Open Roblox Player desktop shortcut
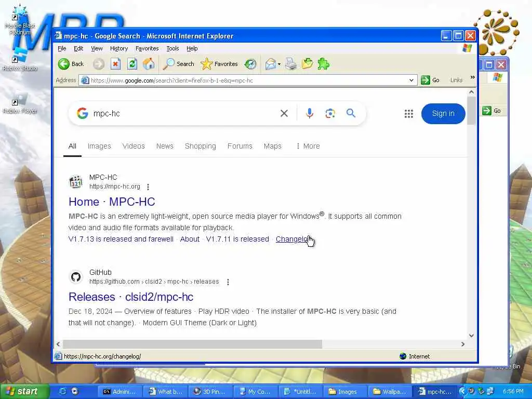The image size is (532, 399). [x=20, y=103]
